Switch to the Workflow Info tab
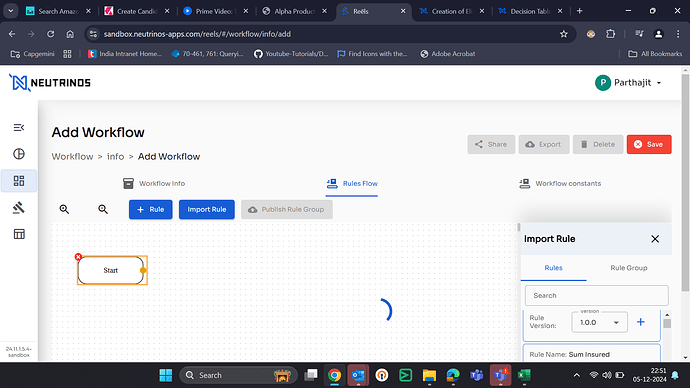The width and height of the screenshot is (690, 388). coord(154,183)
